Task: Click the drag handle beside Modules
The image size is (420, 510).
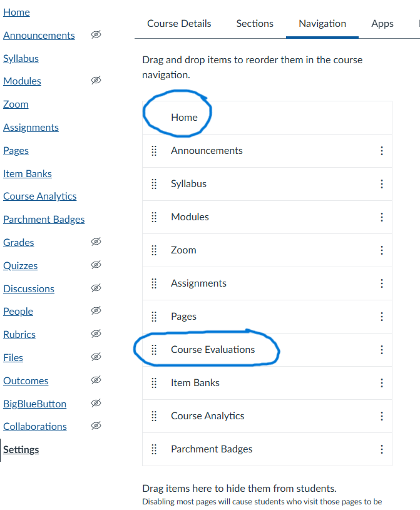Action: (154, 217)
